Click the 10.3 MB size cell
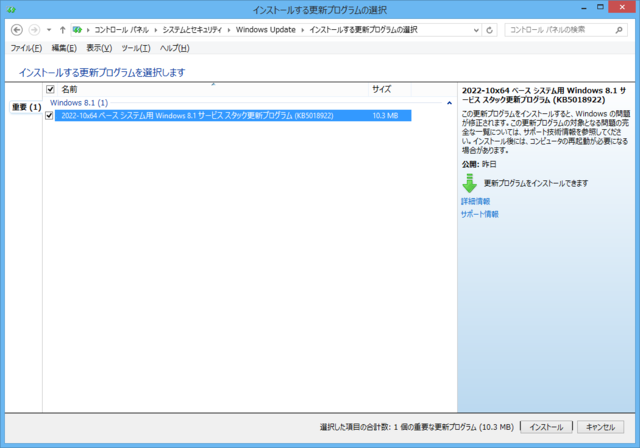Viewport: 640px width, 448px height. 385,116
